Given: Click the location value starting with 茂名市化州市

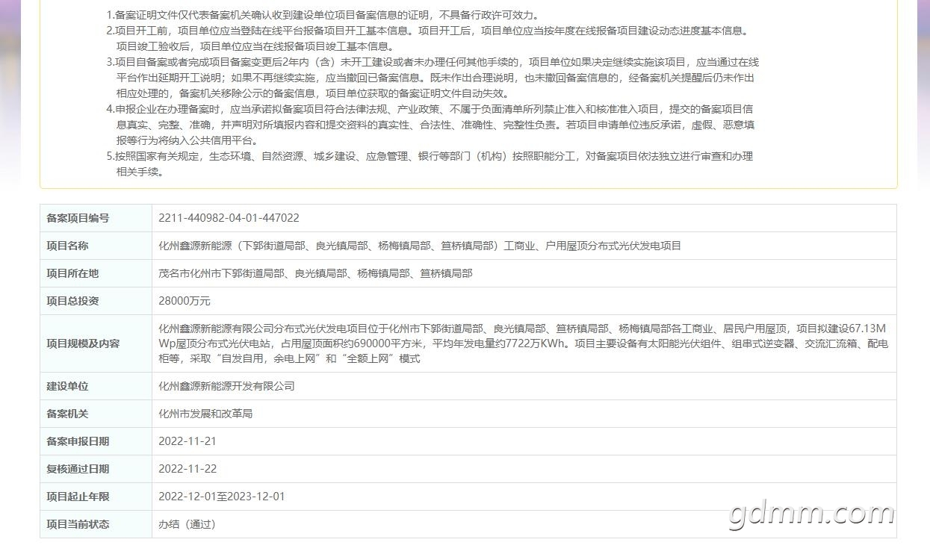Looking at the screenshot, I should pos(315,273).
